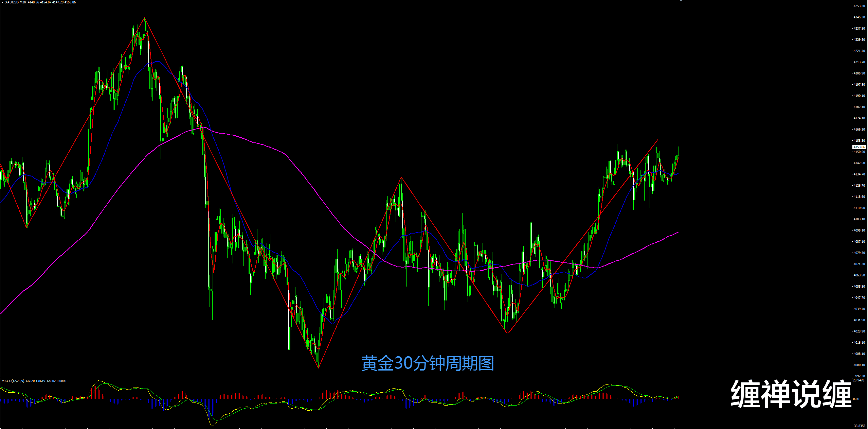The width and height of the screenshot is (868, 429).
Task: Click the 4166.30 value on price scale
Action: 859,130
